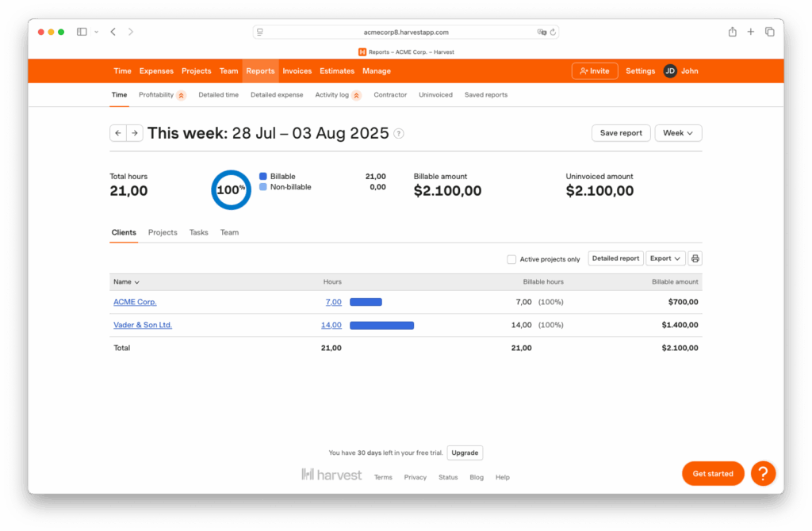Screen dimensions: 812x531
Task: Open the 14,00 hours link
Action: 331,325
